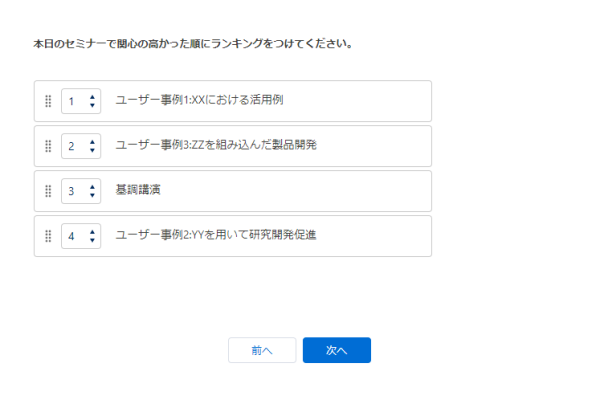Click drag handle for ユーザー事例2 row
Viewport: 600px width, 400px height.
(x=48, y=236)
